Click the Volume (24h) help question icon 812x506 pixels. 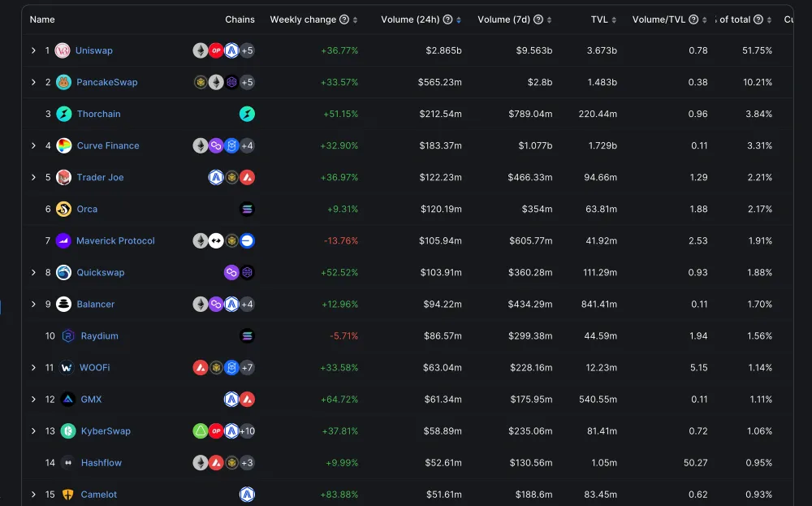click(448, 19)
